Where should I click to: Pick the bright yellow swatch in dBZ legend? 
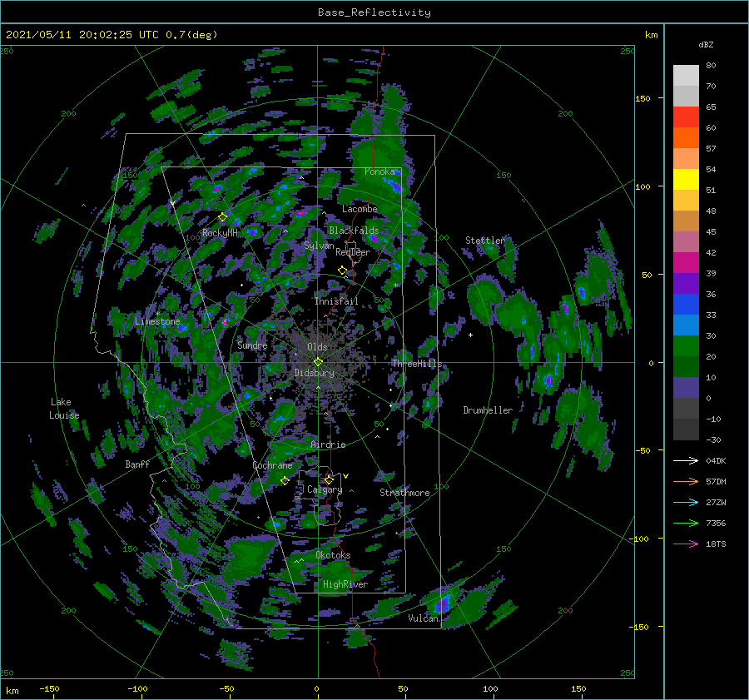click(686, 180)
